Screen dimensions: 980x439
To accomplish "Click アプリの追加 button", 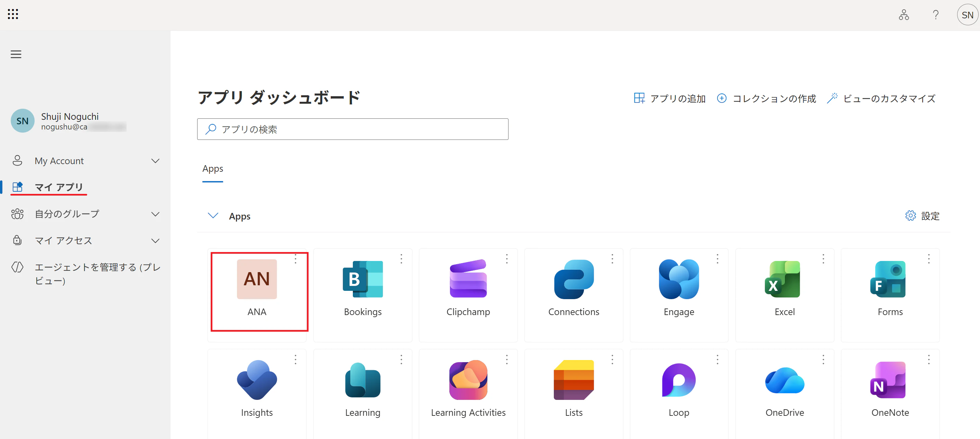I will [670, 99].
